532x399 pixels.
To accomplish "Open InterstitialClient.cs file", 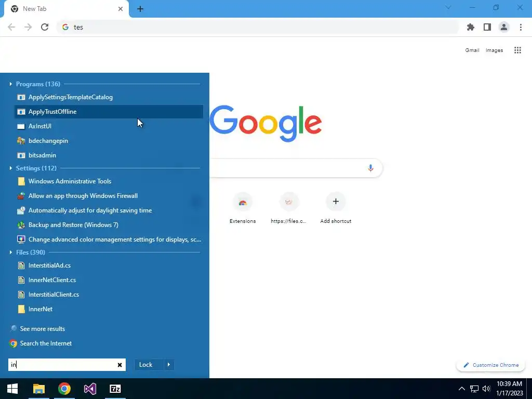I will [109, 295].
